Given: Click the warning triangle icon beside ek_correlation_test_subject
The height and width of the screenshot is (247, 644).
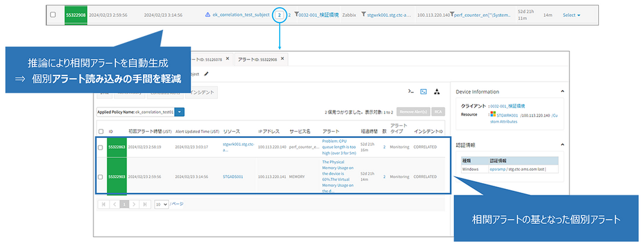Looking at the screenshot, I should click(x=208, y=15).
